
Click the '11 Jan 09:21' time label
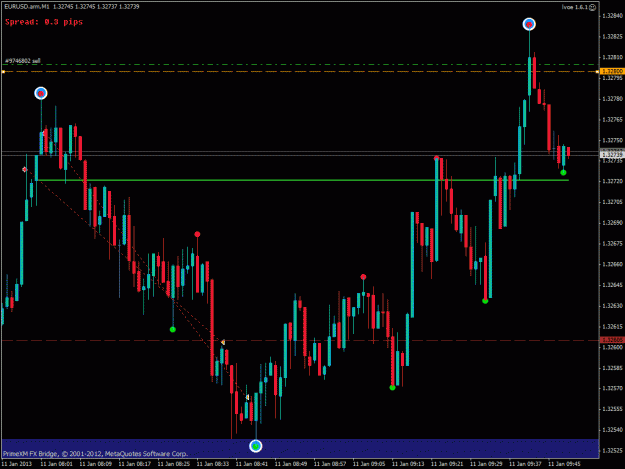pyautogui.click(x=447, y=464)
